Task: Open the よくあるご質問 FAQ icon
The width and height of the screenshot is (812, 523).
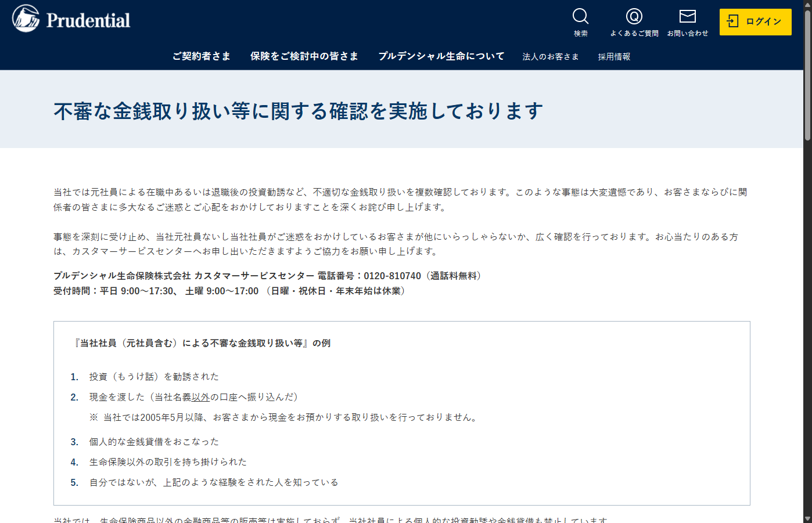Action: pos(633,17)
